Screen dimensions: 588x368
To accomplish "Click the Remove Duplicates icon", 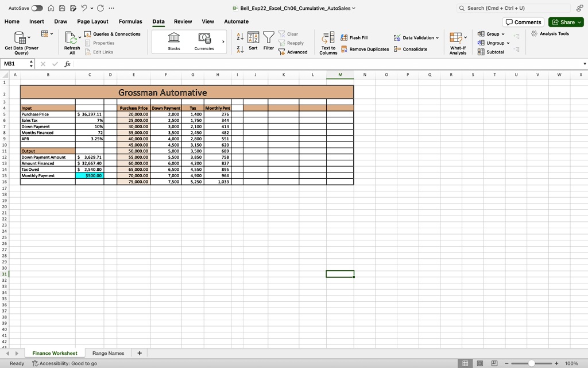I will click(365, 49).
